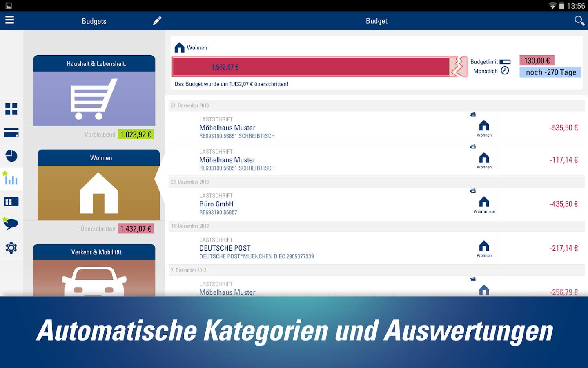The width and height of the screenshot is (588, 368).
Task: Open settings via the gear icon
Action: point(11,248)
